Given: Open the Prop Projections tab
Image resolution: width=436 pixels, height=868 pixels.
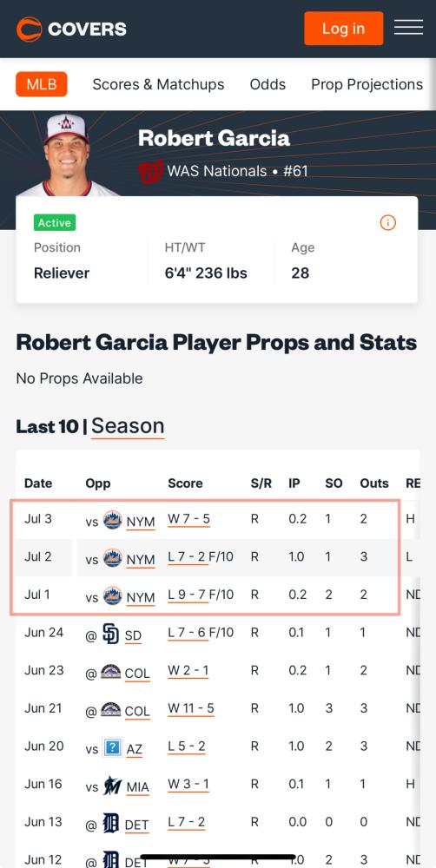Looking at the screenshot, I should tap(367, 84).
